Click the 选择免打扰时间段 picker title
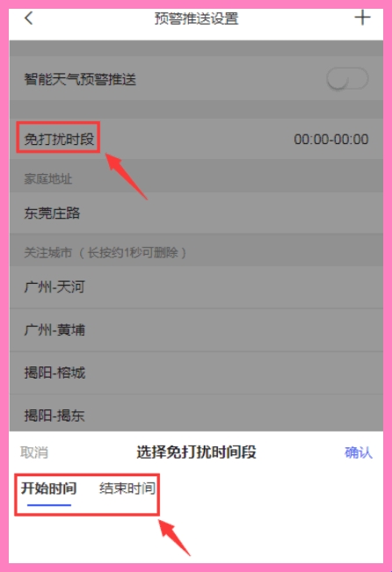Screen dimensions: 392x572 (x=196, y=452)
